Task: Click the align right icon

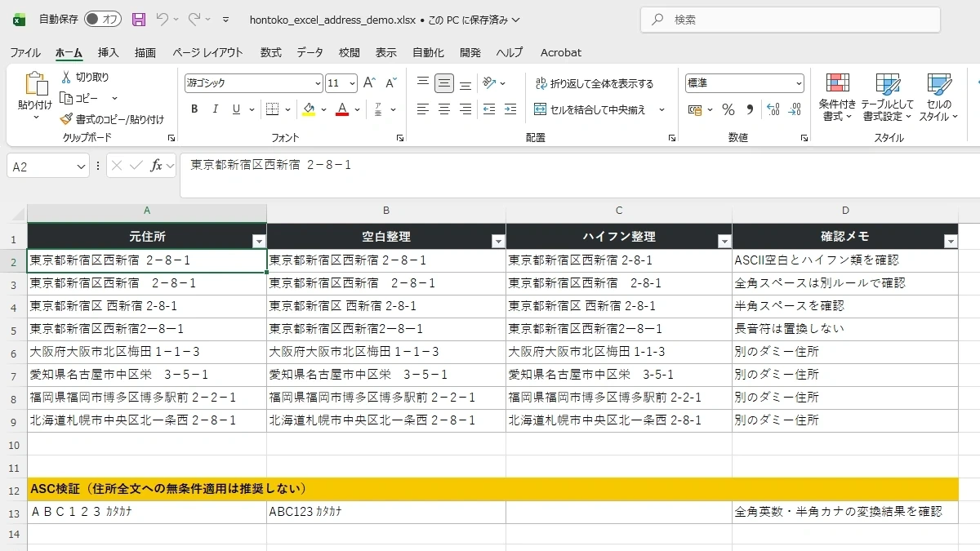Action: click(465, 109)
